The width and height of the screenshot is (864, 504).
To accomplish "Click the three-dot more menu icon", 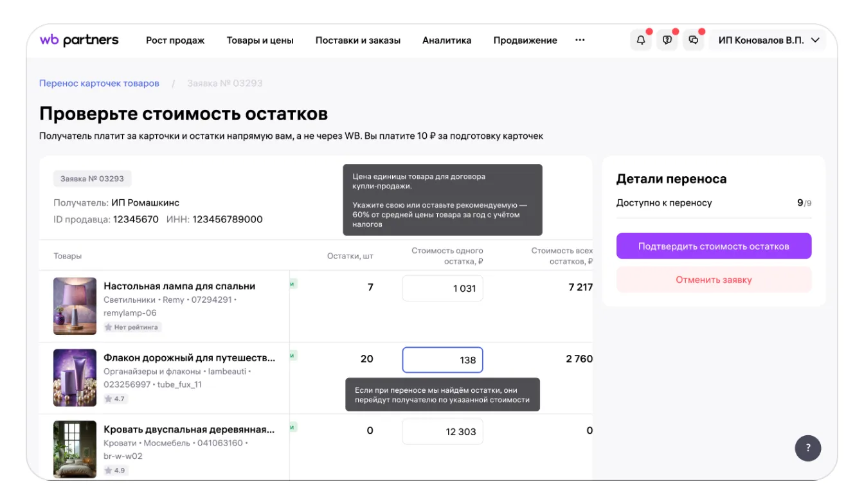I will point(580,40).
